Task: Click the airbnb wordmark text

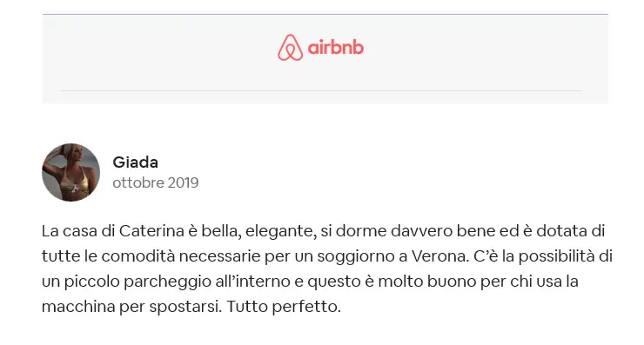Action: tap(336, 48)
